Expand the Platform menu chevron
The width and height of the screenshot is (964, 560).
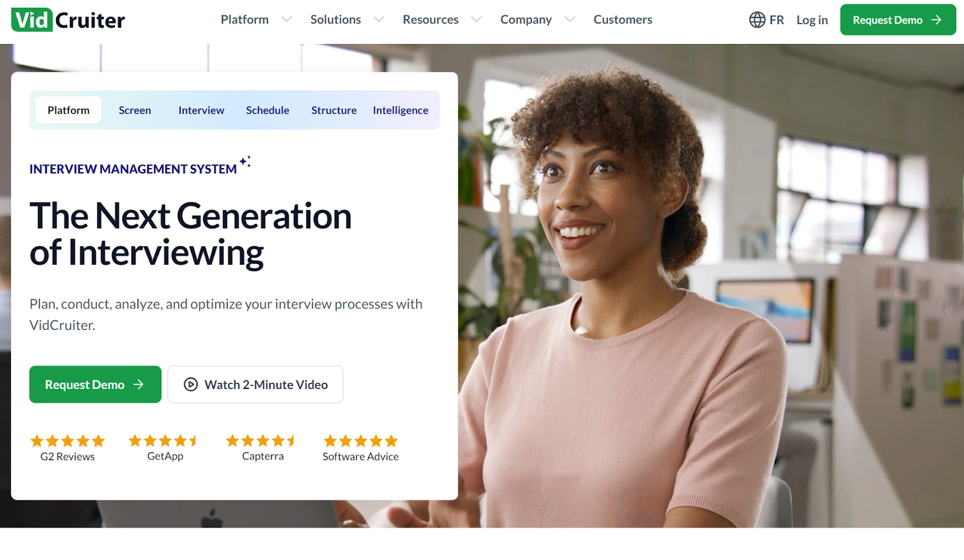[x=287, y=20]
